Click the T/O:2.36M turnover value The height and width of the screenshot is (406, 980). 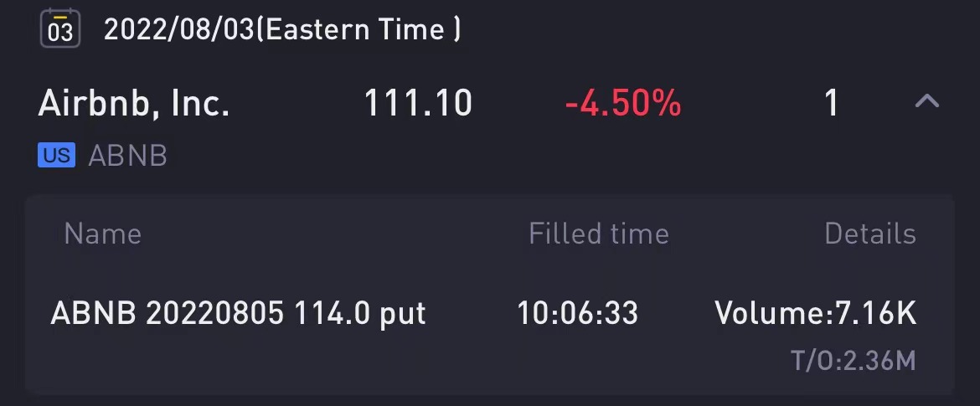pyautogui.click(x=854, y=361)
